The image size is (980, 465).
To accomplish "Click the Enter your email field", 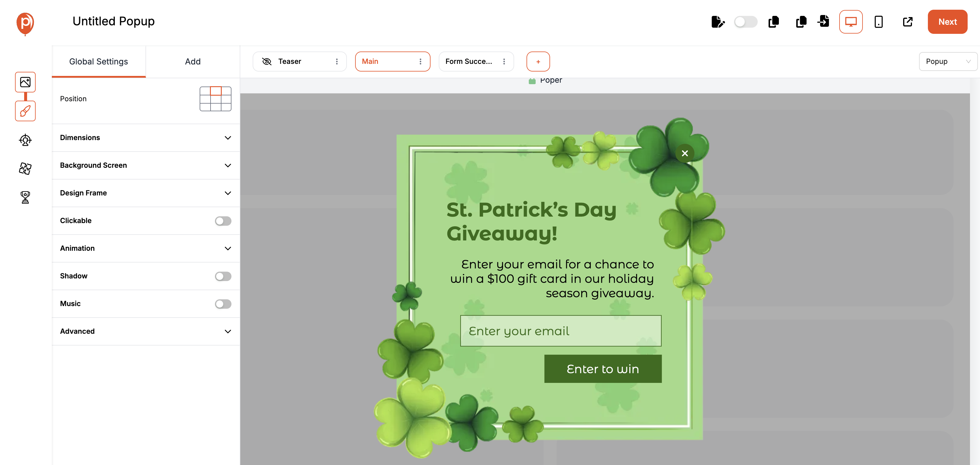I will (x=560, y=331).
